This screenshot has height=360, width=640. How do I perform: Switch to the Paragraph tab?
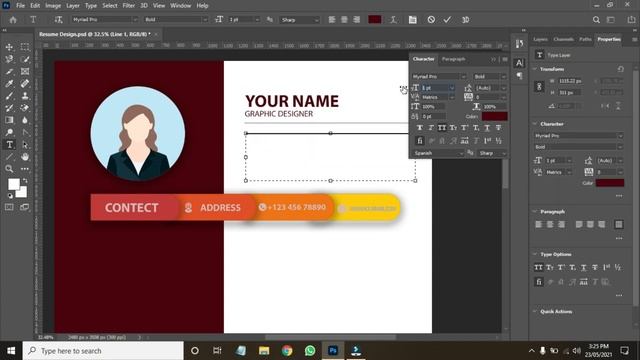tap(453, 59)
